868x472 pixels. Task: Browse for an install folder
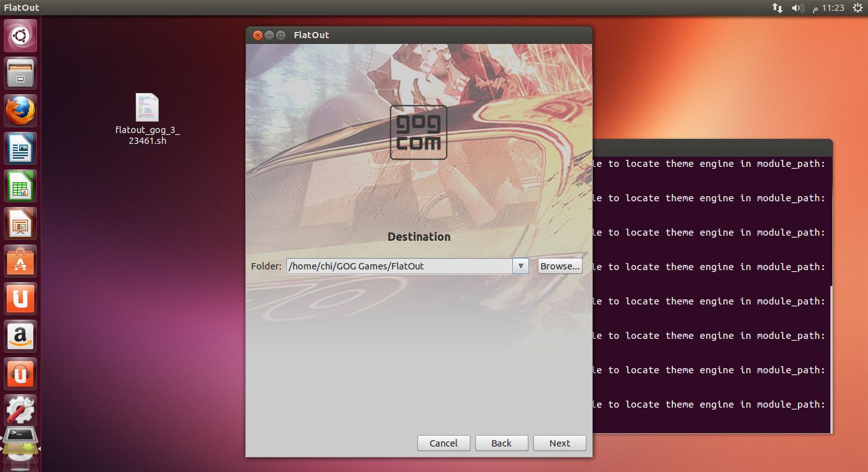coord(560,266)
